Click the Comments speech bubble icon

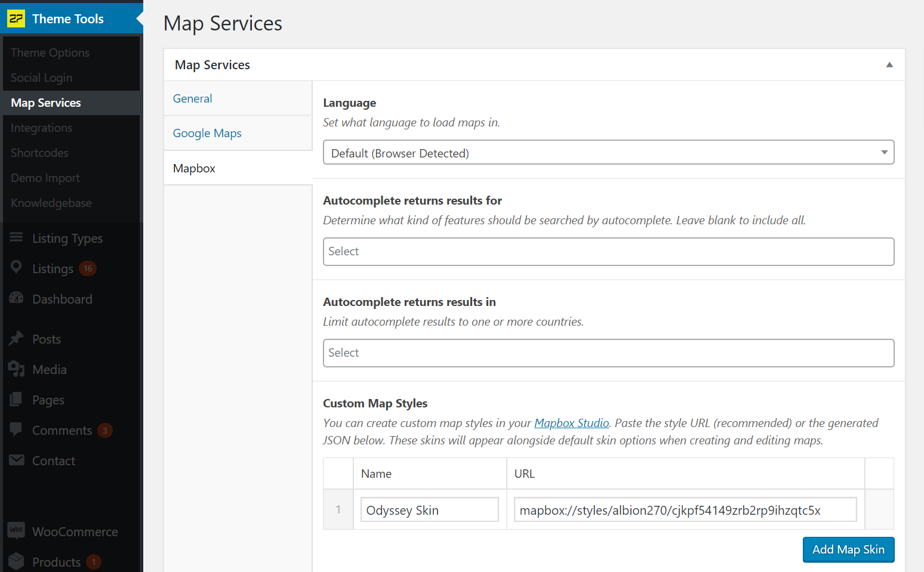tap(16, 429)
